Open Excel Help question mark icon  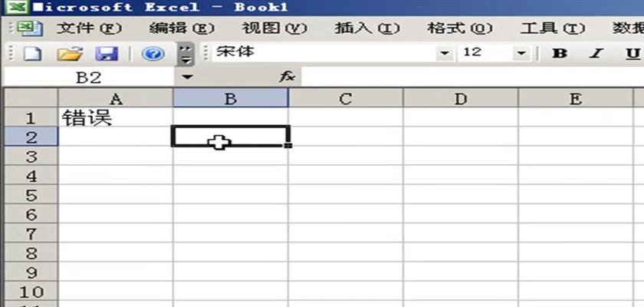tap(153, 54)
